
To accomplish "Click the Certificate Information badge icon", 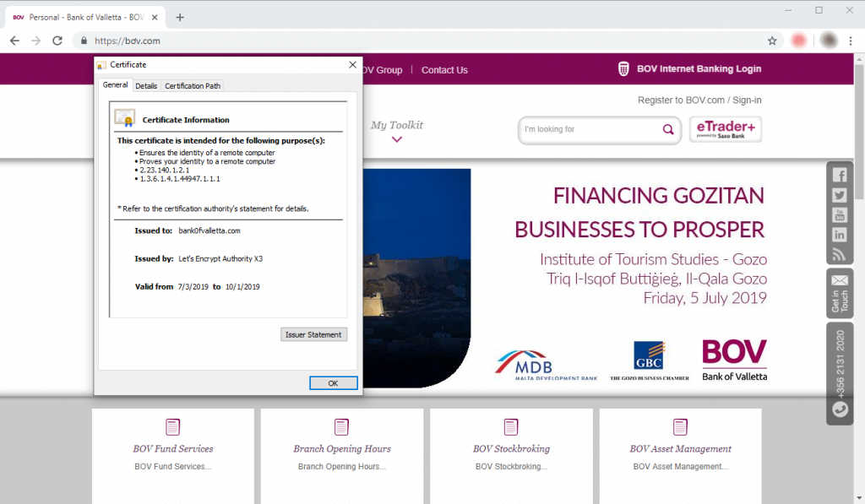I will pos(125,118).
